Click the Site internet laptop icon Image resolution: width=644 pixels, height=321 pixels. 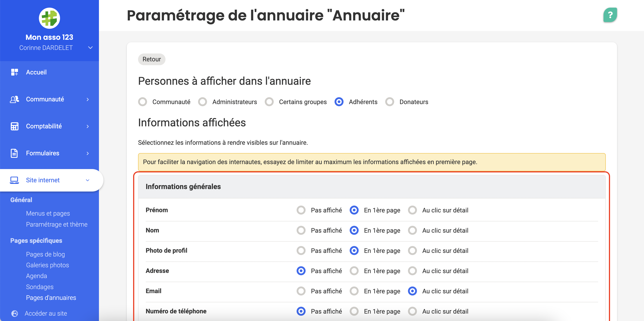(14, 180)
